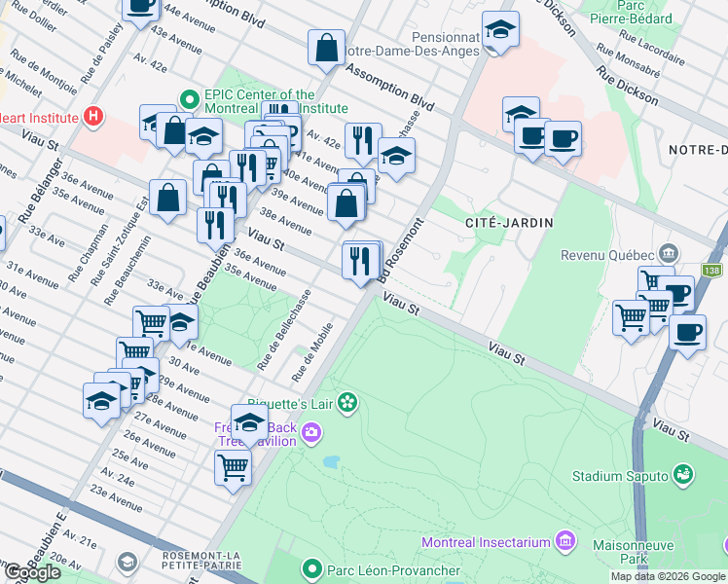Open the school marker beside the 33e Ave cart
728x584 pixels.
pyautogui.click(x=180, y=322)
